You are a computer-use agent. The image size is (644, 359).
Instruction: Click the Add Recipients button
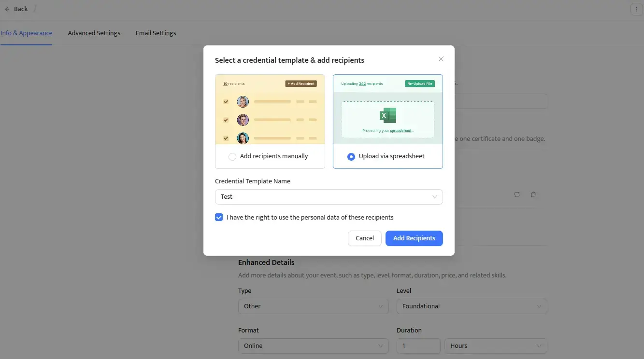tap(414, 238)
